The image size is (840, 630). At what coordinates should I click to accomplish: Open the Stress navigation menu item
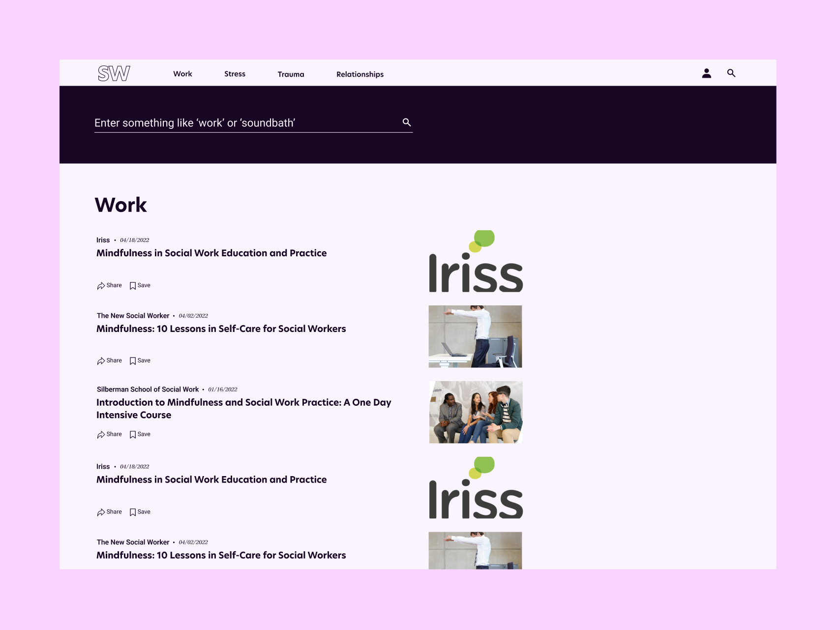235,74
